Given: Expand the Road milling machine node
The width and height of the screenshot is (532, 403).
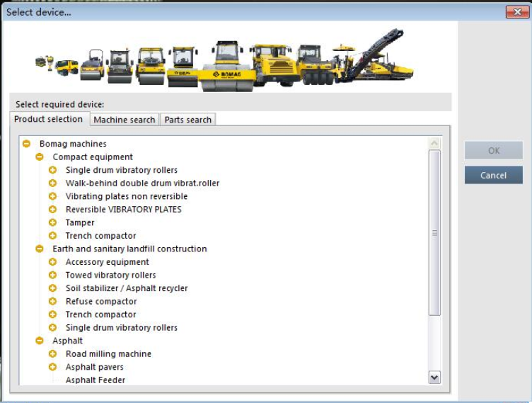Looking at the screenshot, I should [x=52, y=353].
